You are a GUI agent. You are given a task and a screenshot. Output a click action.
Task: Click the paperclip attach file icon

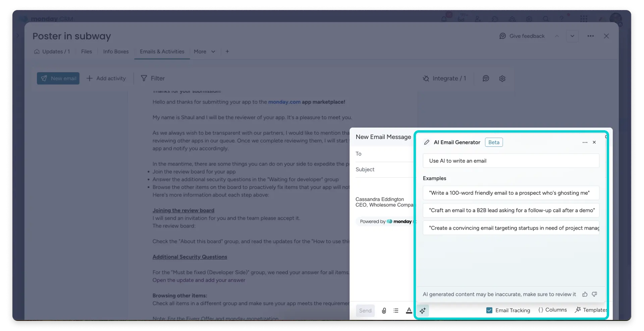[x=384, y=311]
